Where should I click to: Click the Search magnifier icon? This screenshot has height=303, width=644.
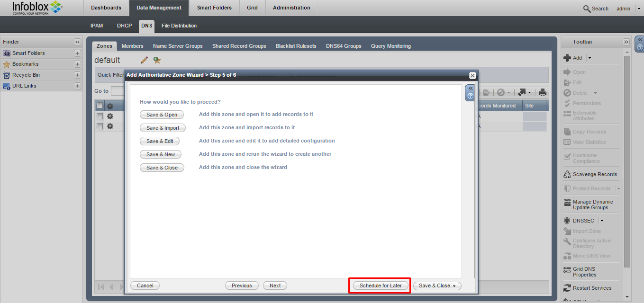pyautogui.click(x=587, y=9)
